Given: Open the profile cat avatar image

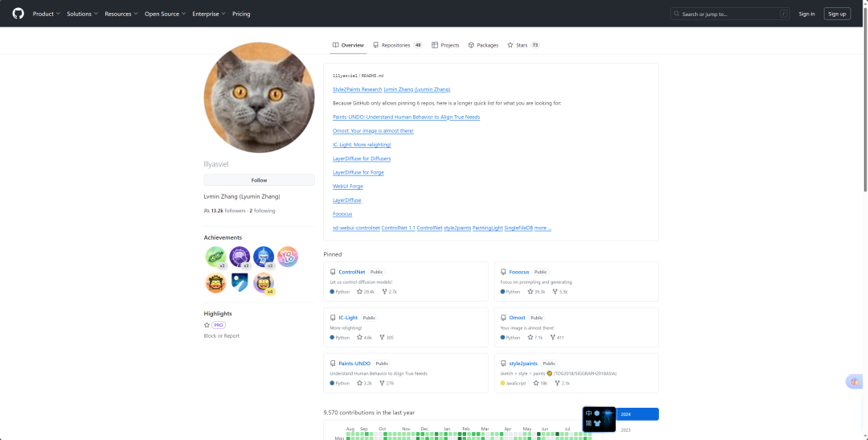Looking at the screenshot, I should click(x=259, y=97).
